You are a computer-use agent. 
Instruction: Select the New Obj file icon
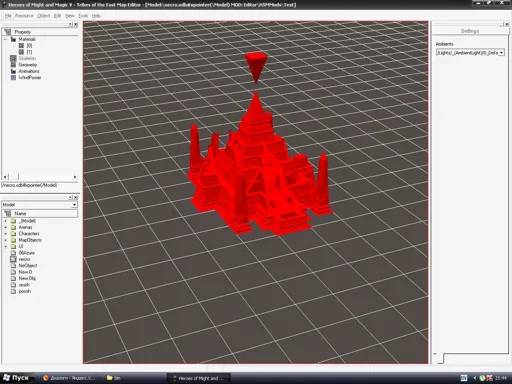point(13,278)
